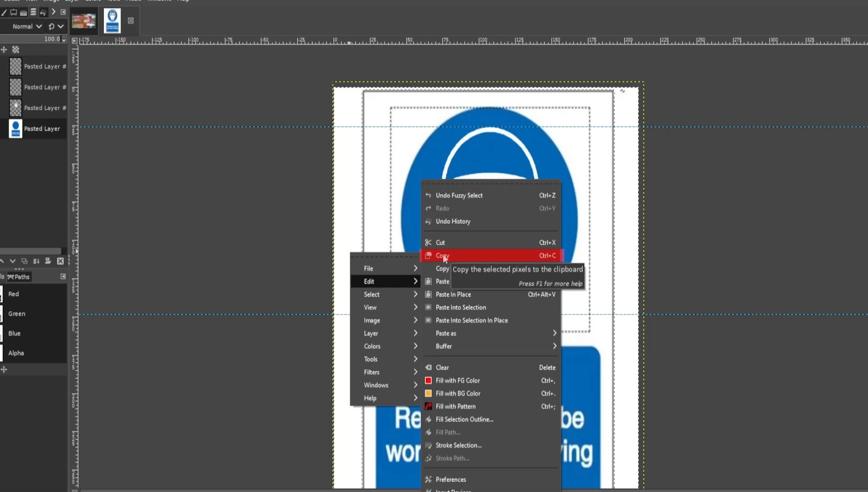Screen dimensions: 868x492
Task: Choose Cut in the Edit submenu
Action: [491, 243]
